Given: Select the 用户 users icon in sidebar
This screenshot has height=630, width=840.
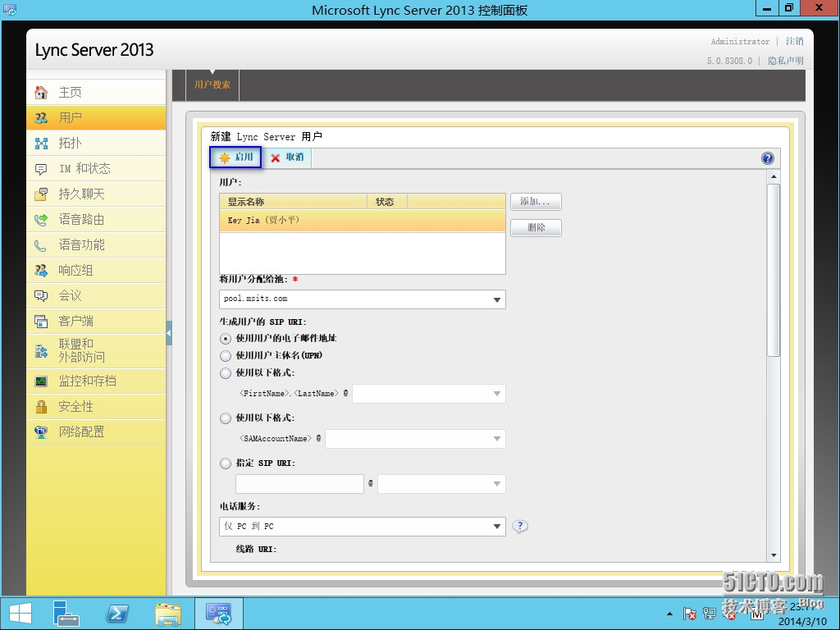Looking at the screenshot, I should (41, 118).
